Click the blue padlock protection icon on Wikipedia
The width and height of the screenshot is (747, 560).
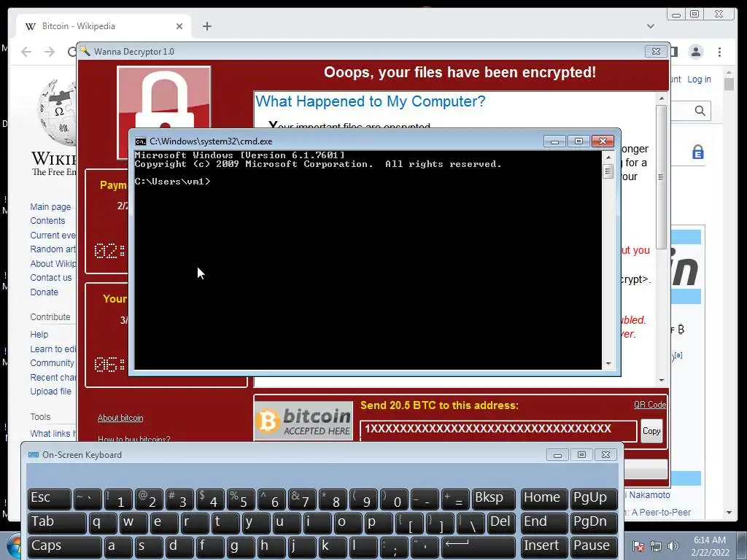(698, 152)
